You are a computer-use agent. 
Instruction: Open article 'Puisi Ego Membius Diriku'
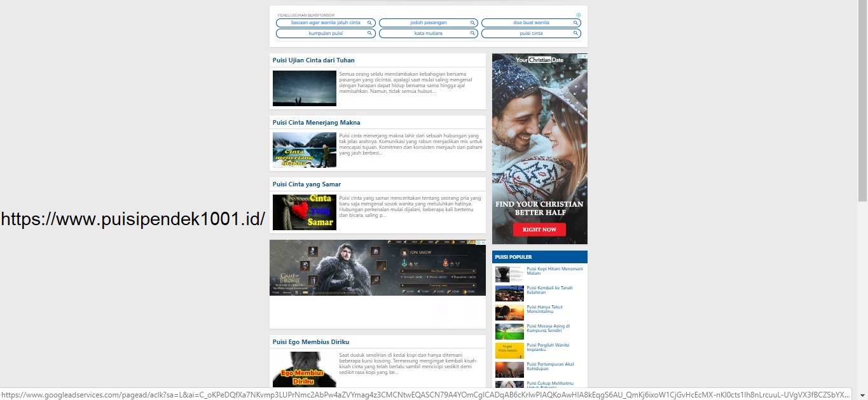pos(311,342)
